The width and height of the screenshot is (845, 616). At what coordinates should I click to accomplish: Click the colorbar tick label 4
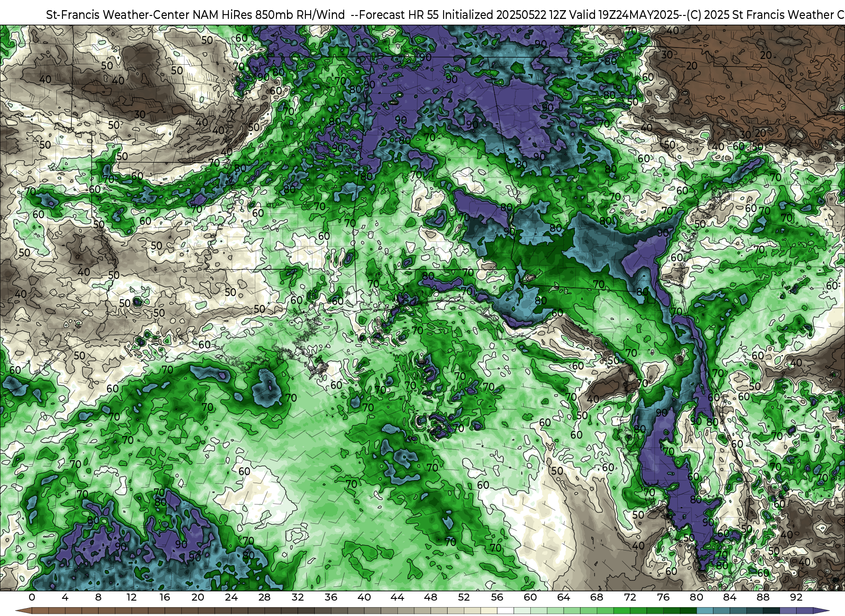coord(65,598)
